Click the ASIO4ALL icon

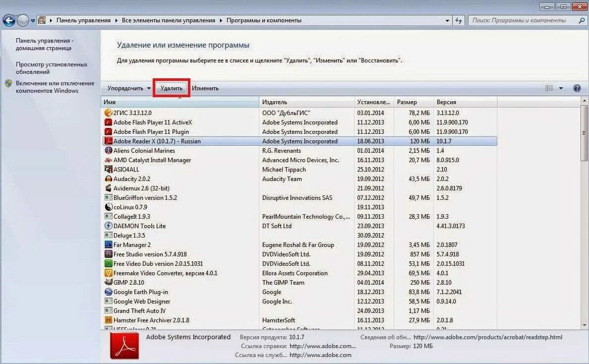tap(108, 169)
